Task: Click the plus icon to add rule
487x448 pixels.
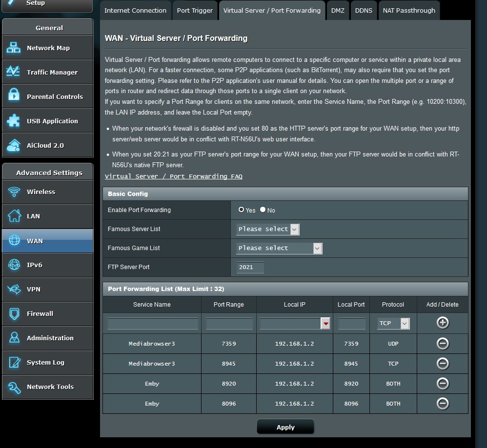Action: click(442, 323)
